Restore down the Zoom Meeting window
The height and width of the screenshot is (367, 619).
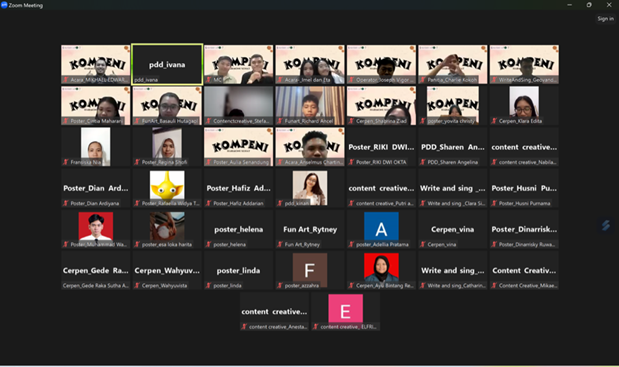(x=589, y=5)
